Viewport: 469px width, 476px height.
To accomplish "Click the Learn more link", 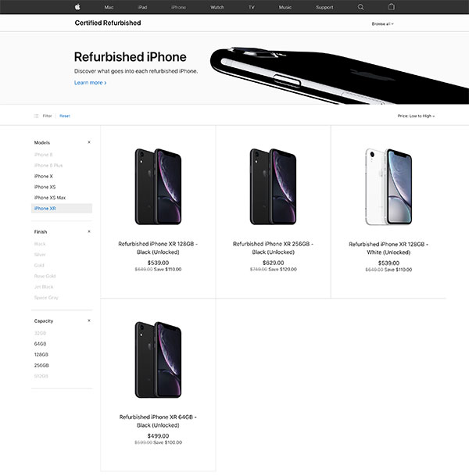I will [x=90, y=83].
